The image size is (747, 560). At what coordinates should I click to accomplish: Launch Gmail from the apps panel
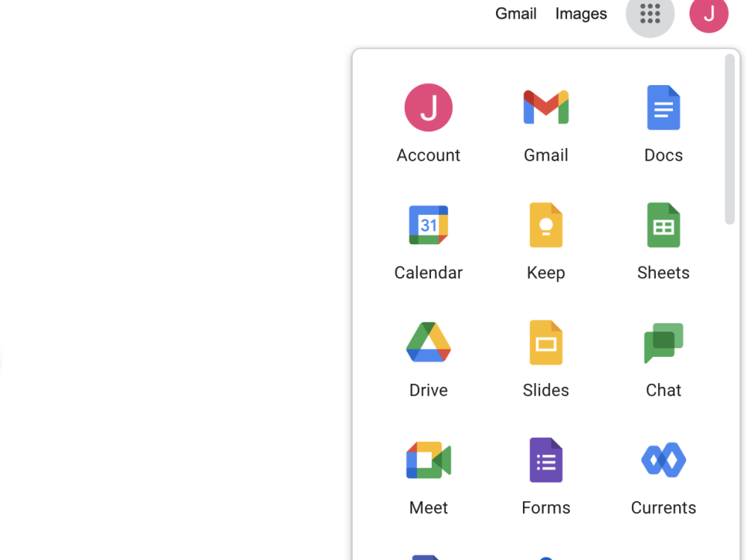(546, 107)
